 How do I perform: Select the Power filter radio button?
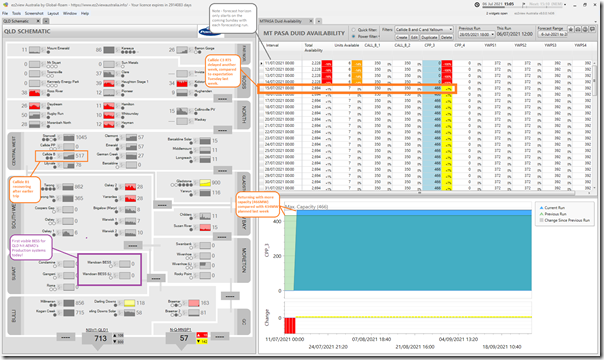353,36
